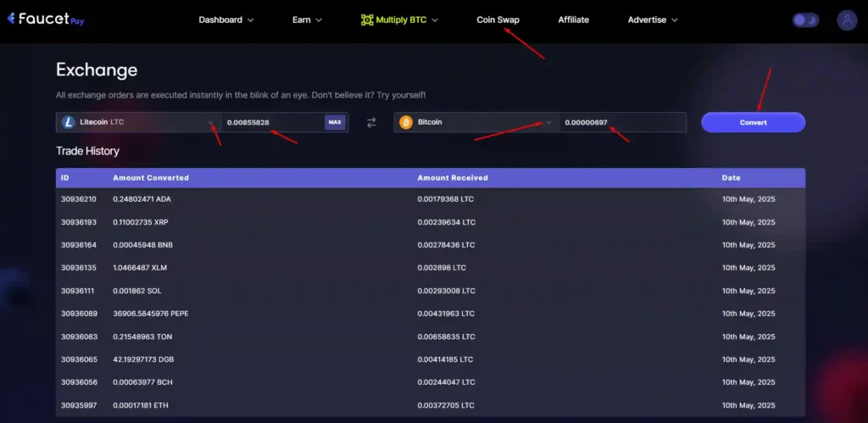The image size is (868, 423).
Task: Select trade ID 30936065
Action: pyautogui.click(x=79, y=359)
